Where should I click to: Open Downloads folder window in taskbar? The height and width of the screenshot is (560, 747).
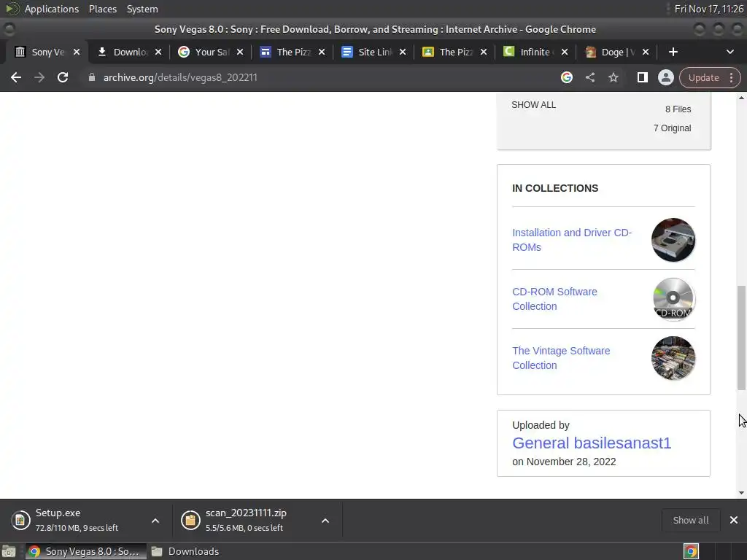pos(185,551)
